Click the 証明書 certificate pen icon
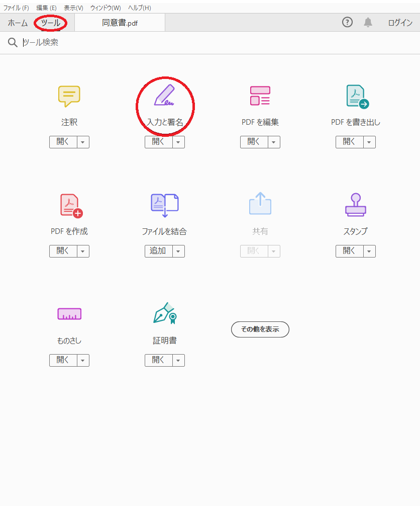Image resolution: width=420 pixels, height=506 pixels. pos(165,313)
